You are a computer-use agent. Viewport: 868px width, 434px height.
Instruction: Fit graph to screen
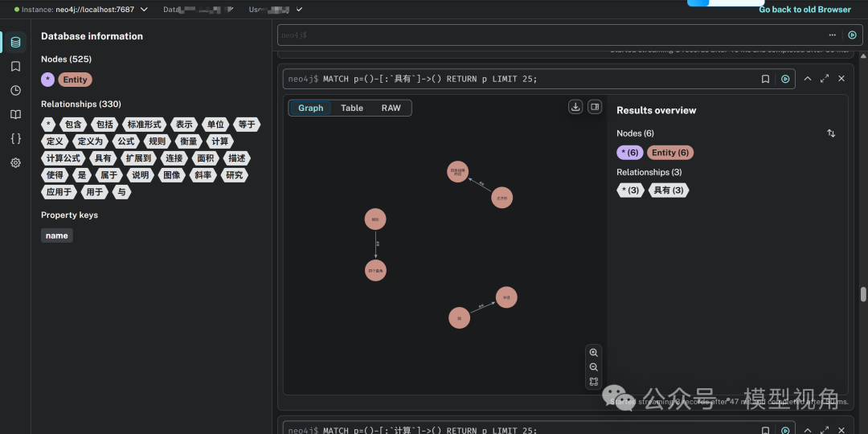click(x=593, y=382)
